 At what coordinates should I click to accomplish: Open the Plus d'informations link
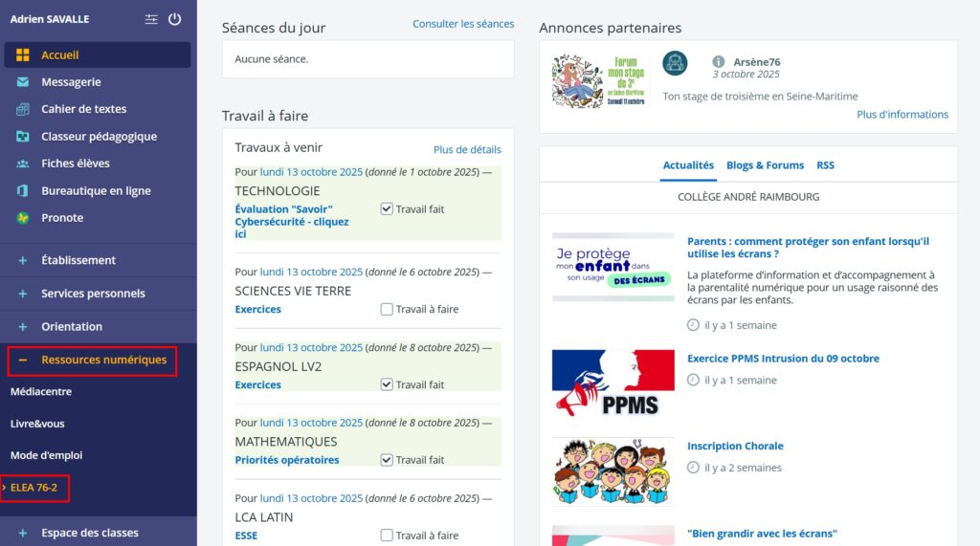902,115
